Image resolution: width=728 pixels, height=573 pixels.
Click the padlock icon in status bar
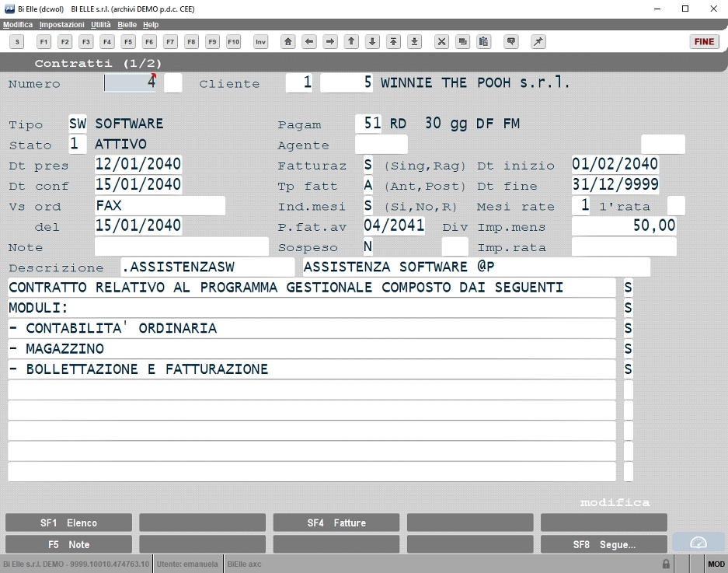pos(667,564)
